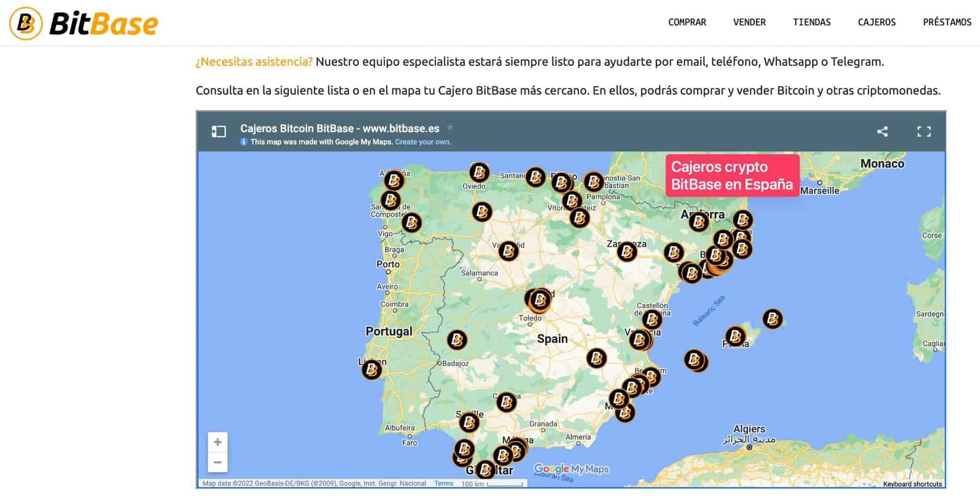Screen dimensions: 980x501
Task: Select the BitBase marker at Santander
Action: [535, 177]
